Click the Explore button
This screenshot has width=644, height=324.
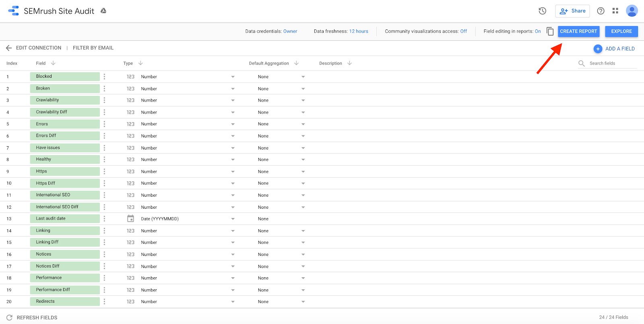pyautogui.click(x=621, y=31)
